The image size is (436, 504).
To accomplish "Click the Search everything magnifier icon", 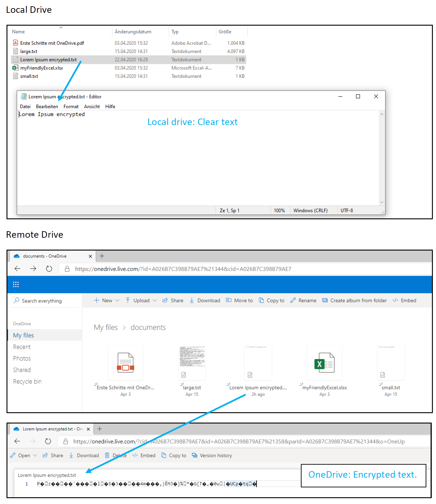I will (17, 300).
